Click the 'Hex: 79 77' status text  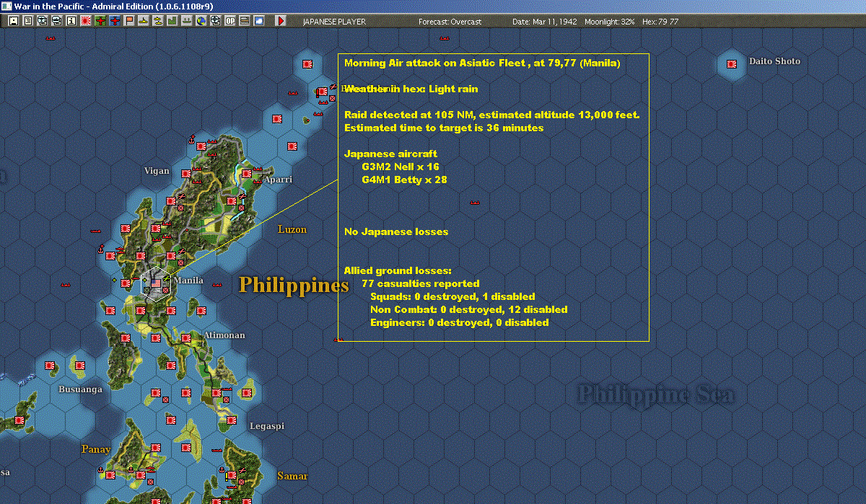point(660,22)
